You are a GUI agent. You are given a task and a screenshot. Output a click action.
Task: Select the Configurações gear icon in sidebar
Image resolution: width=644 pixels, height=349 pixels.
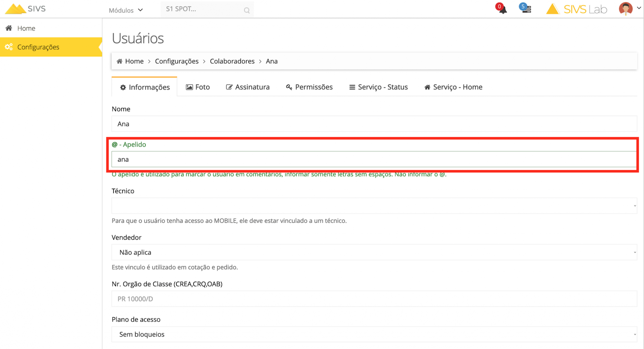(x=9, y=47)
